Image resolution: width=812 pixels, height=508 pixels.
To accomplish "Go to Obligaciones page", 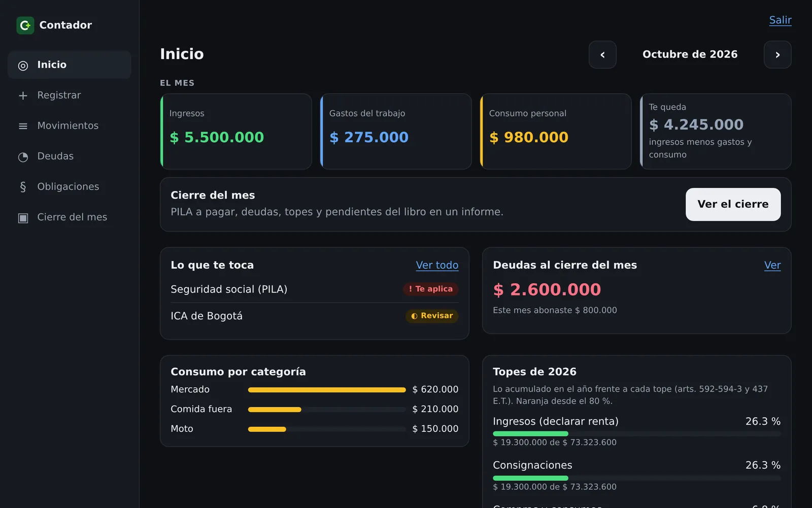I will (x=70, y=186).
